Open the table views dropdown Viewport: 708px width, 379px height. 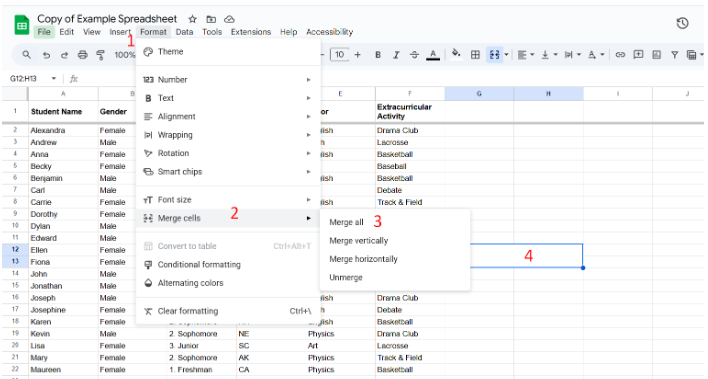695,55
